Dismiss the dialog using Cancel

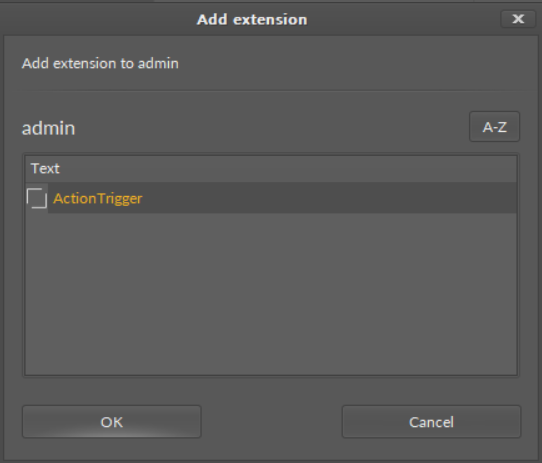(431, 422)
